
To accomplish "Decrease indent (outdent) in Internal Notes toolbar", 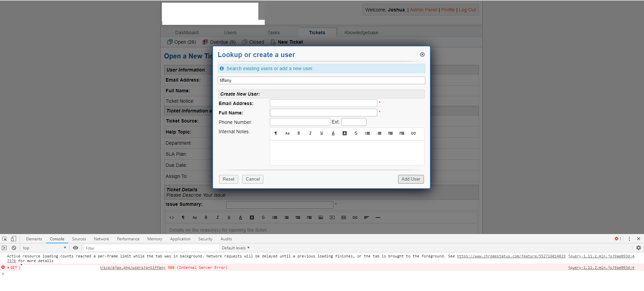I will click(390, 133).
